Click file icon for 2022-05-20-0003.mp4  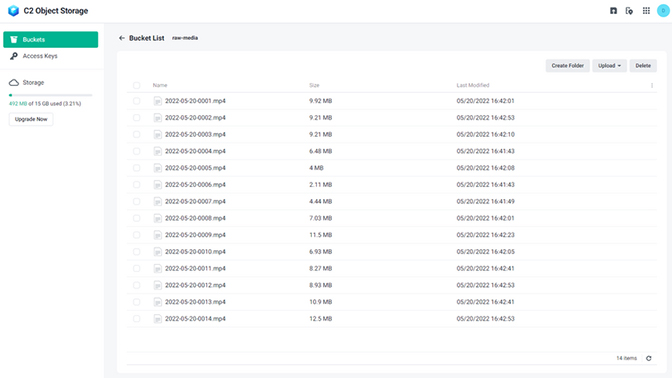[x=158, y=135]
